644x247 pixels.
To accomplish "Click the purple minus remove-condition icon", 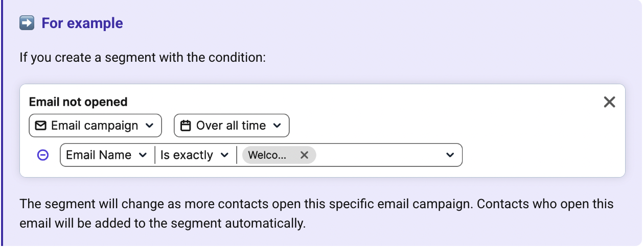I will pos(43,155).
